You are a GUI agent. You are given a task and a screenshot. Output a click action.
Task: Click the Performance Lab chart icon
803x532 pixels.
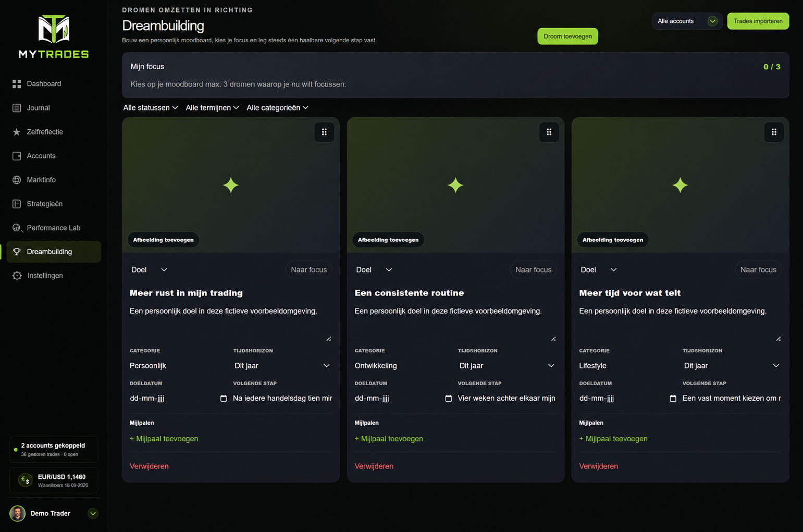coord(17,228)
